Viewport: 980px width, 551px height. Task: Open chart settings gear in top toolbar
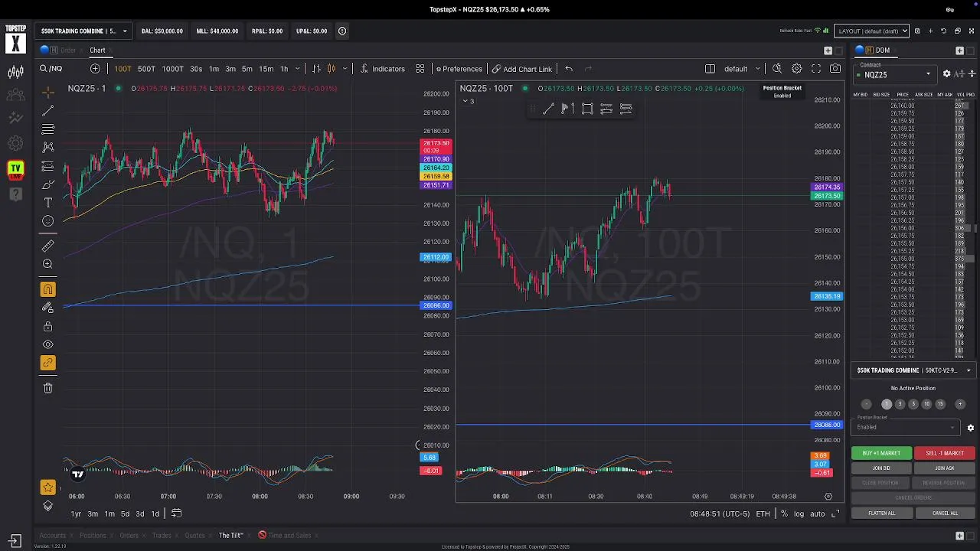[797, 69]
